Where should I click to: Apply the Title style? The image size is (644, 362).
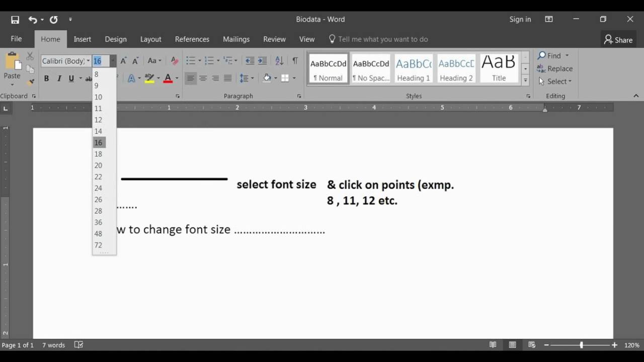coord(499,68)
